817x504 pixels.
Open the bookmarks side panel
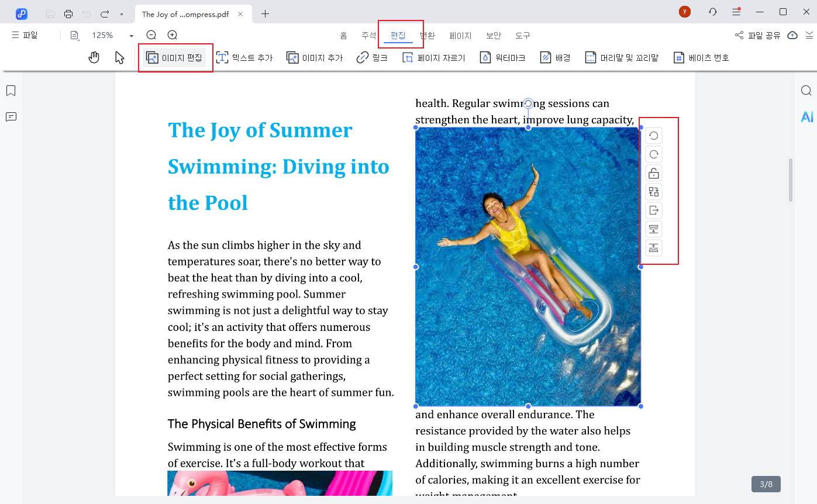(x=11, y=91)
